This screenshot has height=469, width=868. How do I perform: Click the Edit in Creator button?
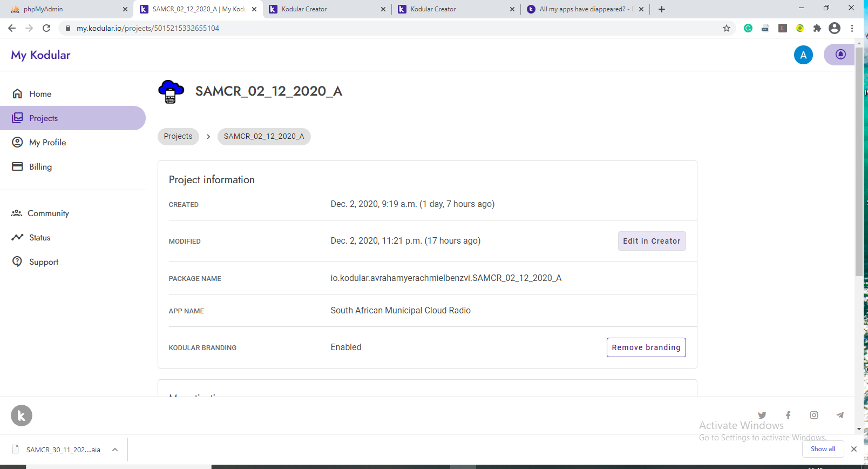point(652,241)
